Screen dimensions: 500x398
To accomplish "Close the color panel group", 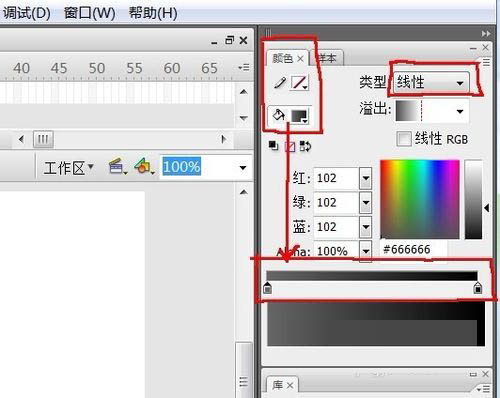I will (485, 48).
